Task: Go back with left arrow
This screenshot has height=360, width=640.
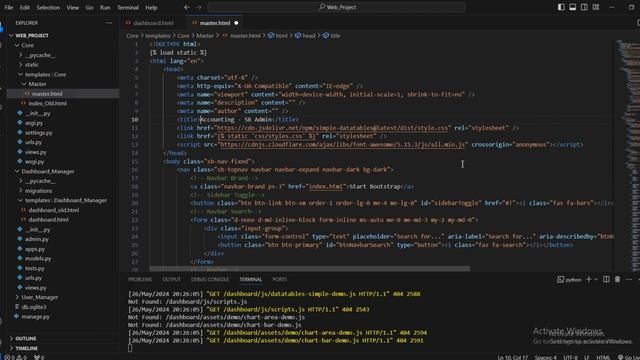Action: pos(187,7)
